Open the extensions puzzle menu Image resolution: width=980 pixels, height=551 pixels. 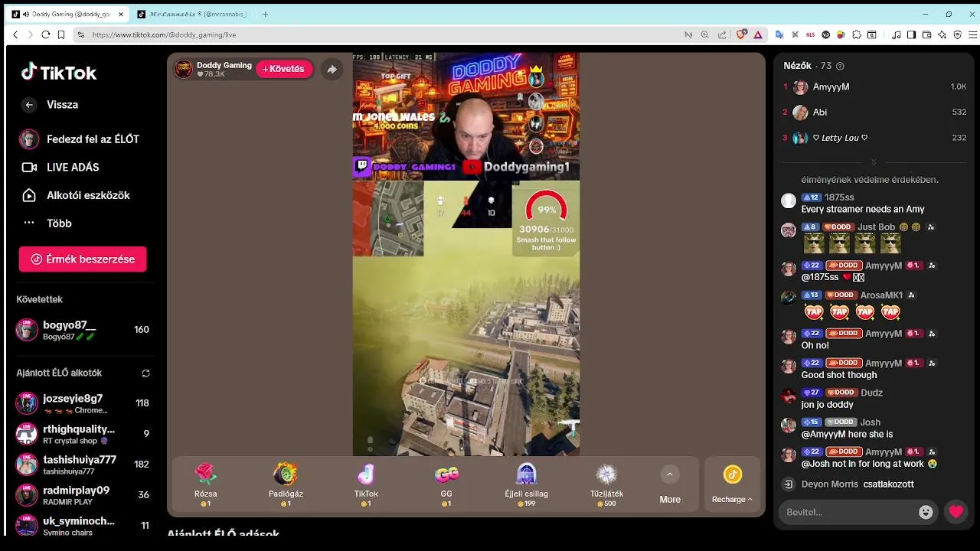(x=857, y=34)
